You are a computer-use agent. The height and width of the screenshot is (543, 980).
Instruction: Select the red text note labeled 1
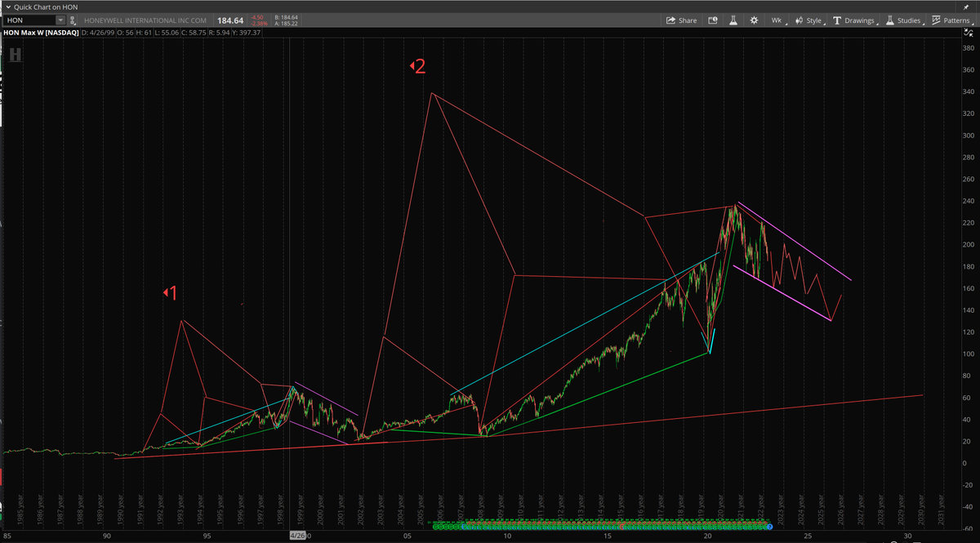click(x=171, y=292)
